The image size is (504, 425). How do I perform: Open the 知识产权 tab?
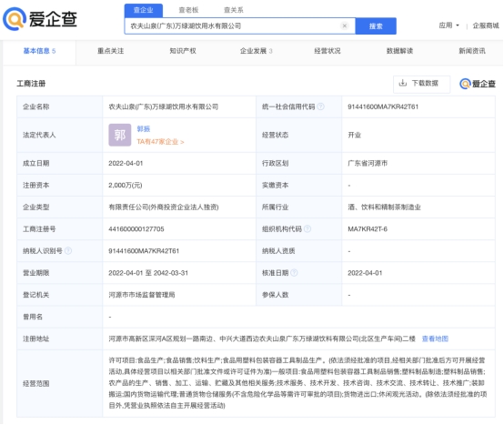point(183,51)
